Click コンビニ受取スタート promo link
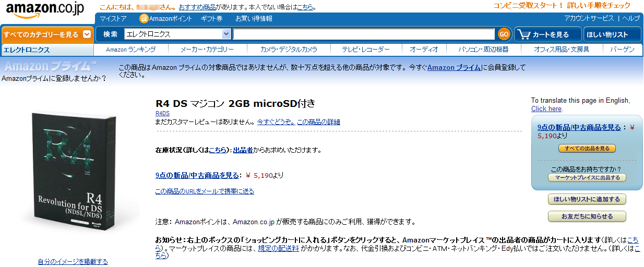The width and height of the screenshot is (644, 267). point(562,6)
